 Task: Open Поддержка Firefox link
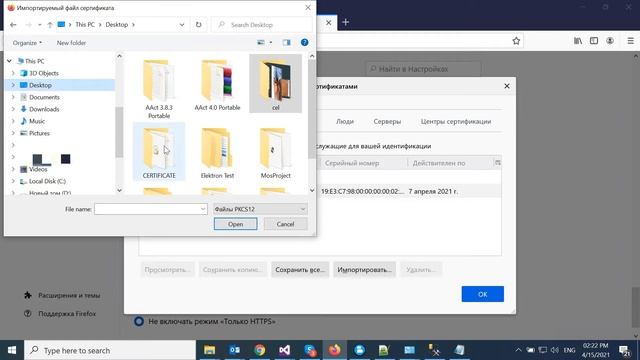tap(60, 313)
